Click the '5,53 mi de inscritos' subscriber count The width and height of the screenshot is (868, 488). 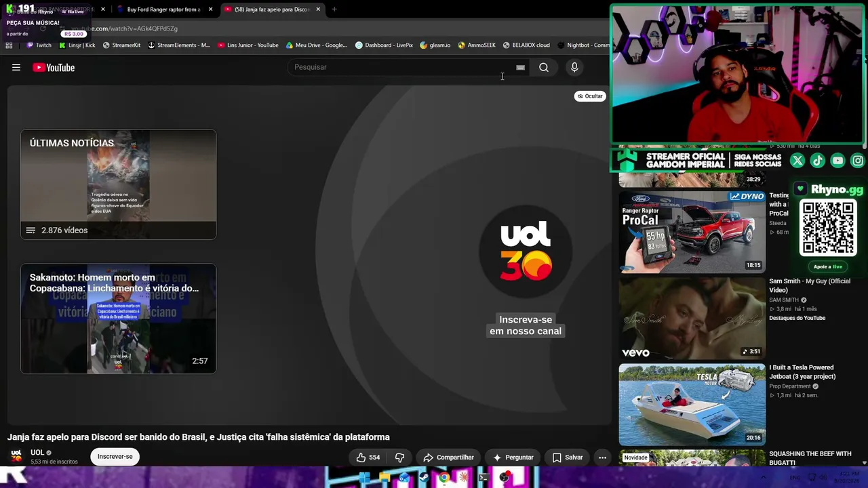click(54, 462)
